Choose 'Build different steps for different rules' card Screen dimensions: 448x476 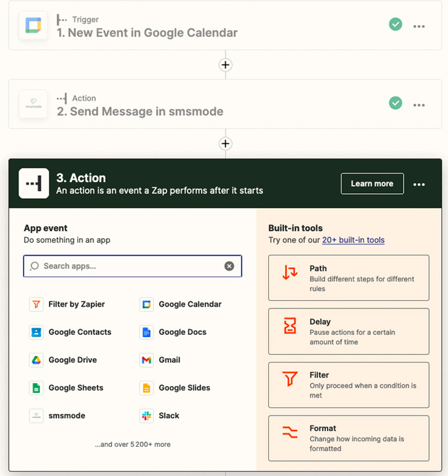click(349, 278)
